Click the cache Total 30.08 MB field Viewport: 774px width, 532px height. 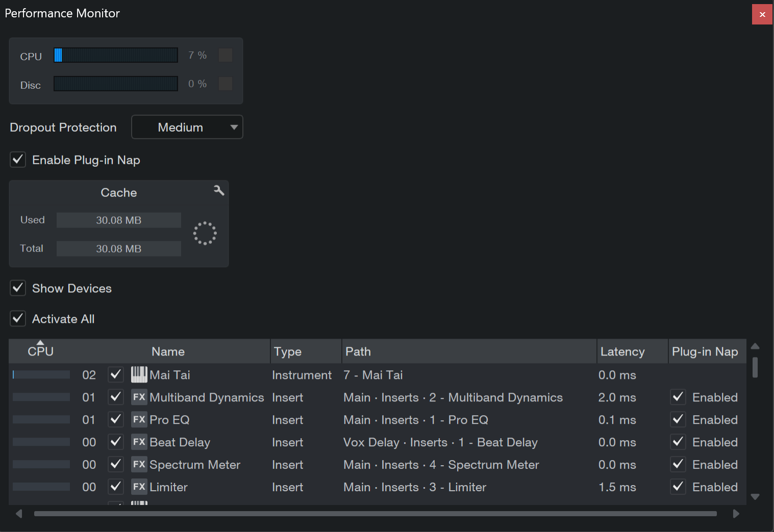(x=119, y=248)
